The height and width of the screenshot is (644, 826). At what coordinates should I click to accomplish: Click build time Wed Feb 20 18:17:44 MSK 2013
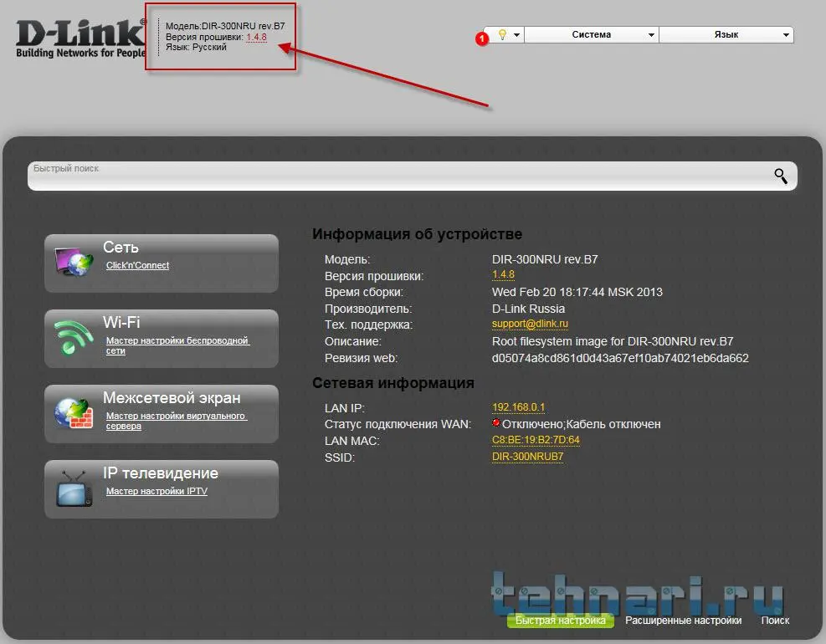[577, 292]
